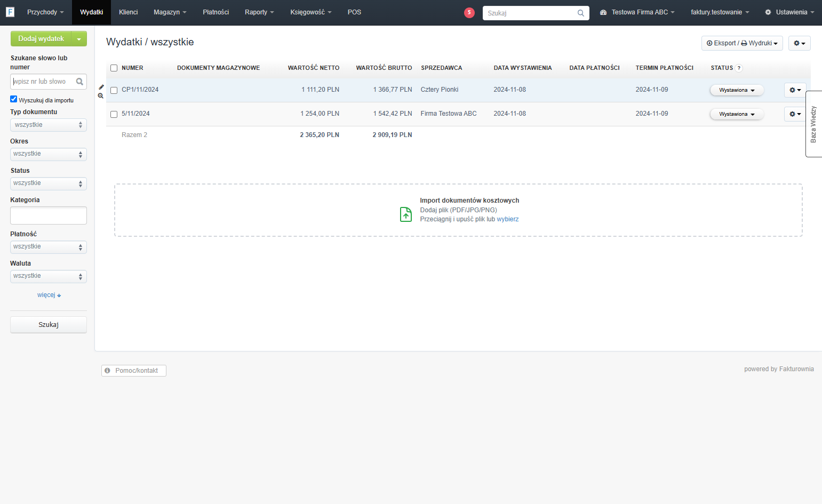Open the Raporty menu
Image resolution: width=822 pixels, height=504 pixels.
pyautogui.click(x=259, y=12)
